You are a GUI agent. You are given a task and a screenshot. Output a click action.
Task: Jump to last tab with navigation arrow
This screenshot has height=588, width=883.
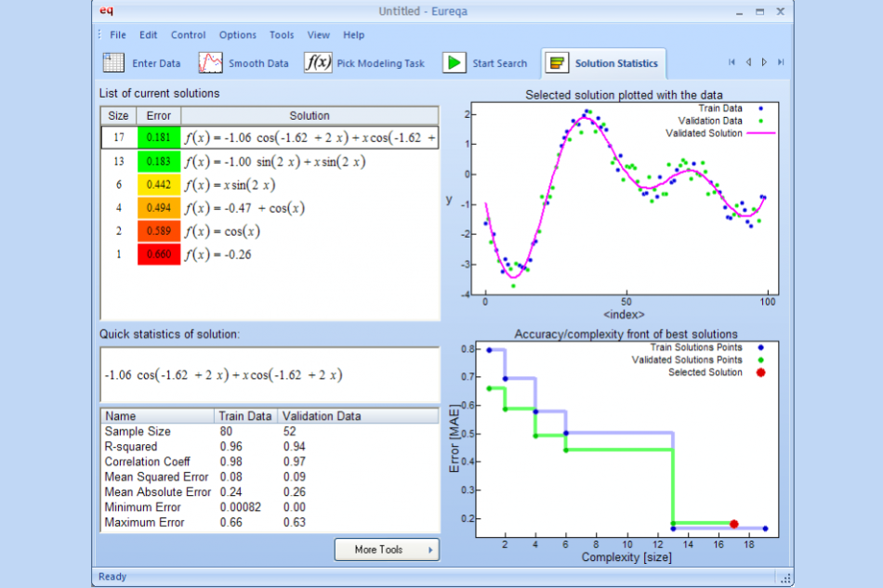click(780, 62)
